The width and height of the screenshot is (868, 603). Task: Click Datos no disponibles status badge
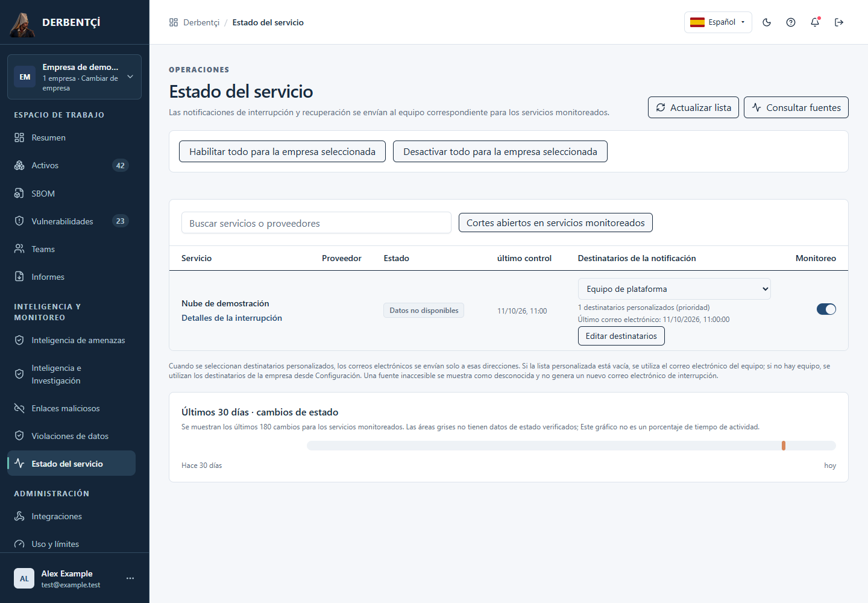point(424,310)
